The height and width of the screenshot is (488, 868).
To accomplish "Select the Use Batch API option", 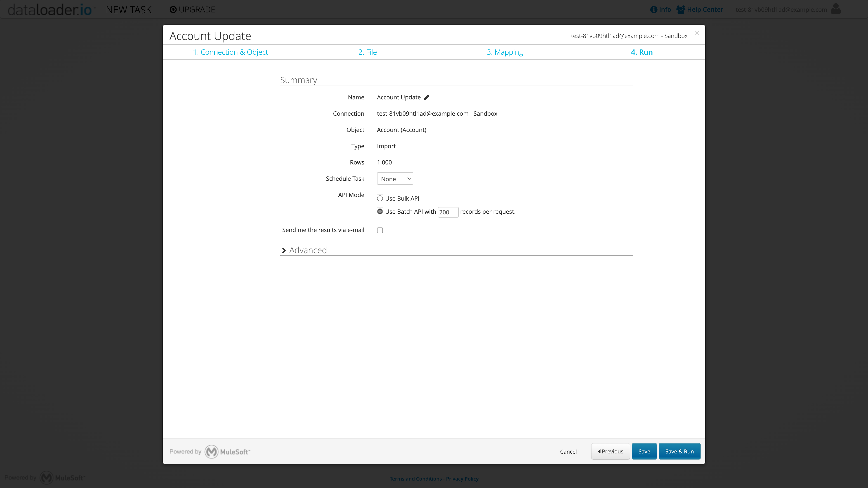I will click(380, 211).
